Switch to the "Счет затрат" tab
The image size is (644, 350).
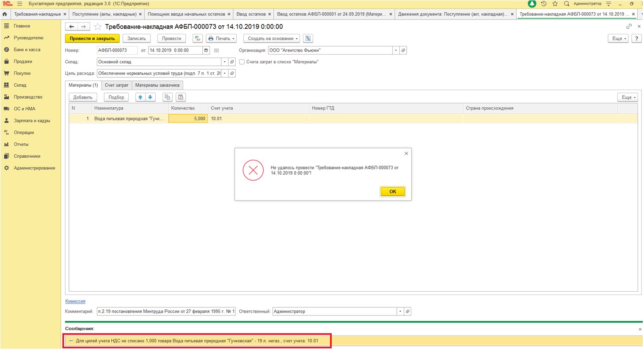(x=116, y=85)
